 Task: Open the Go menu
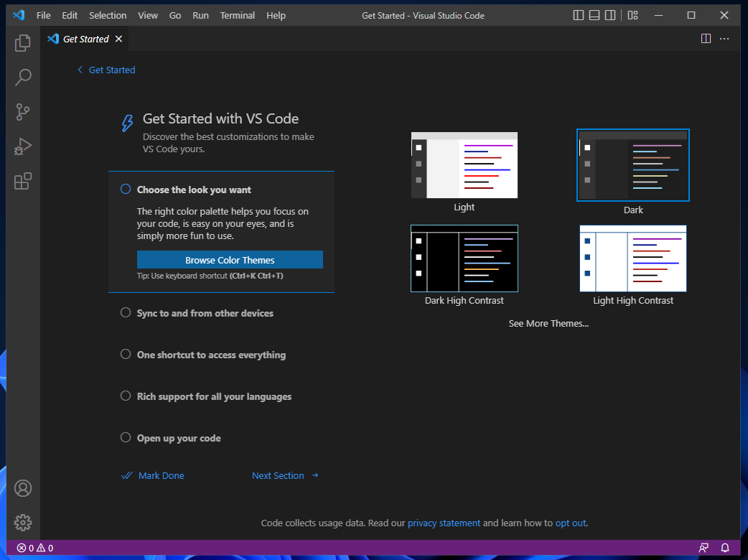(x=175, y=15)
